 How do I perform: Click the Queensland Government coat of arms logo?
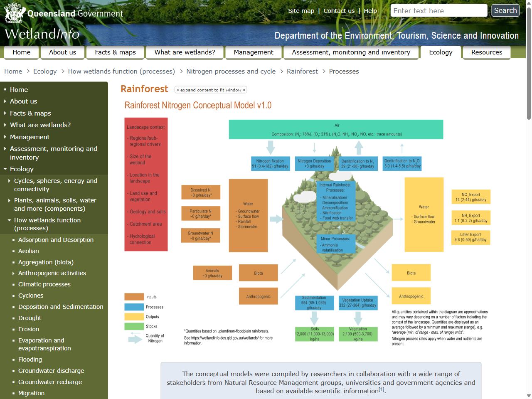point(14,13)
